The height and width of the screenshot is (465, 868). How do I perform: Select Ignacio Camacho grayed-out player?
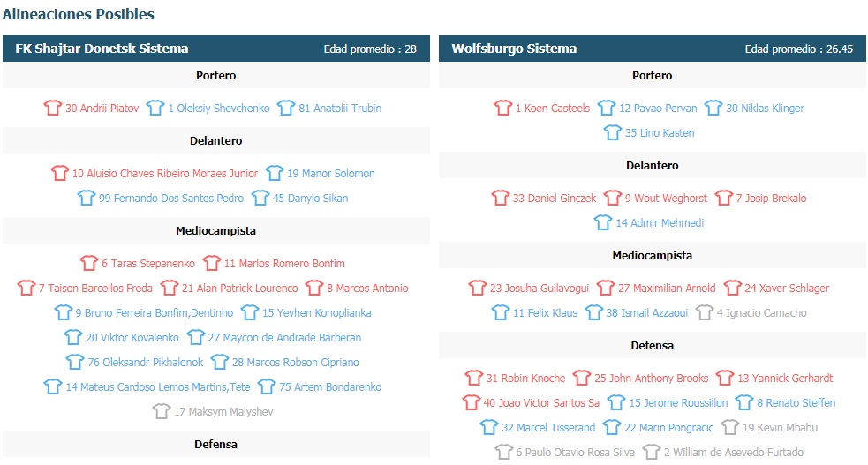pyautogui.click(x=761, y=313)
